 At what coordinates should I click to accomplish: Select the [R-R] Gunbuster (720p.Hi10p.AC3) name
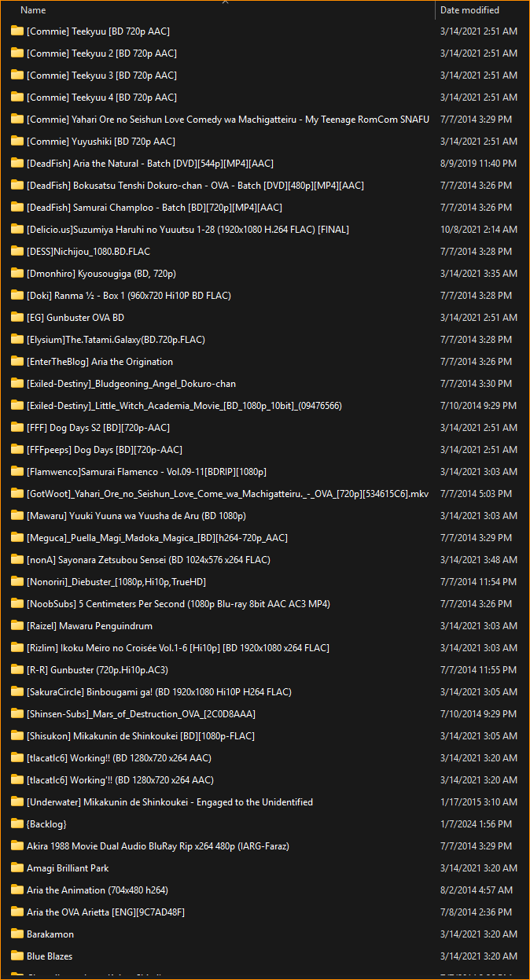coord(98,670)
